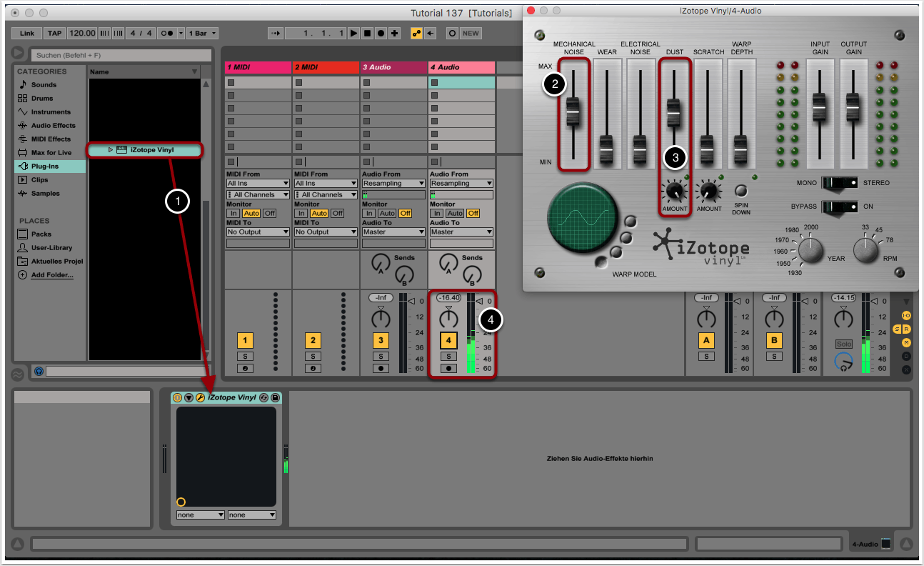The width and height of the screenshot is (924, 566).
Task: Click Add Folder in Places
Action: 51,275
